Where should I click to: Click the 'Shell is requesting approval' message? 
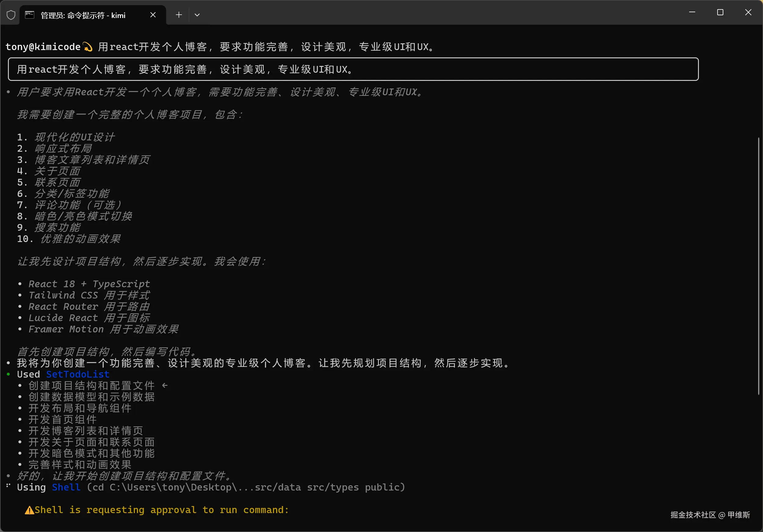pyautogui.click(x=161, y=510)
